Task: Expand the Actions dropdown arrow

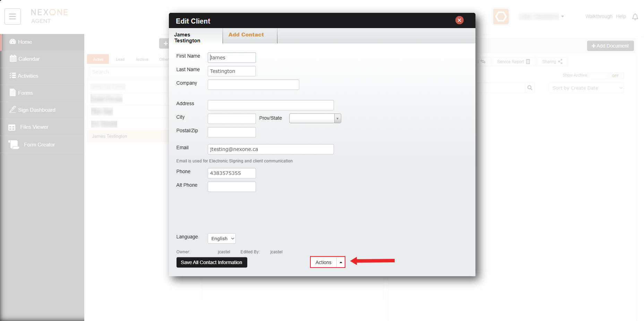Action: click(x=341, y=262)
